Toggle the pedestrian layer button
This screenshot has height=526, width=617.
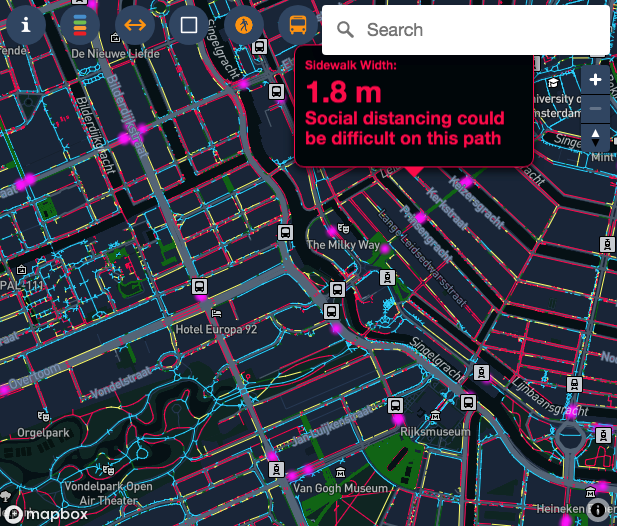coord(243,25)
